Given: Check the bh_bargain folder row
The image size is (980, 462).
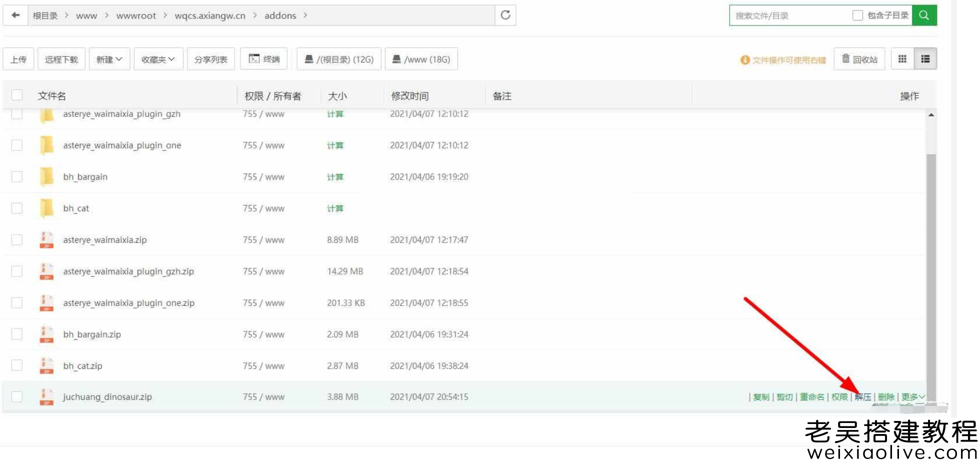Looking at the screenshot, I should click(17, 177).
